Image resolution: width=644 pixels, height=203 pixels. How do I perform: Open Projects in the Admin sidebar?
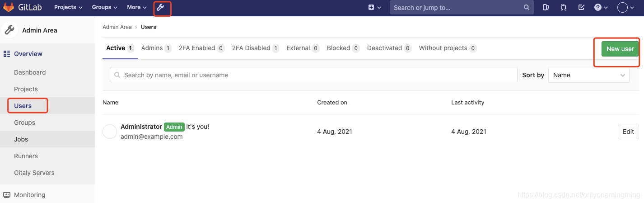(x=26, y=89)
